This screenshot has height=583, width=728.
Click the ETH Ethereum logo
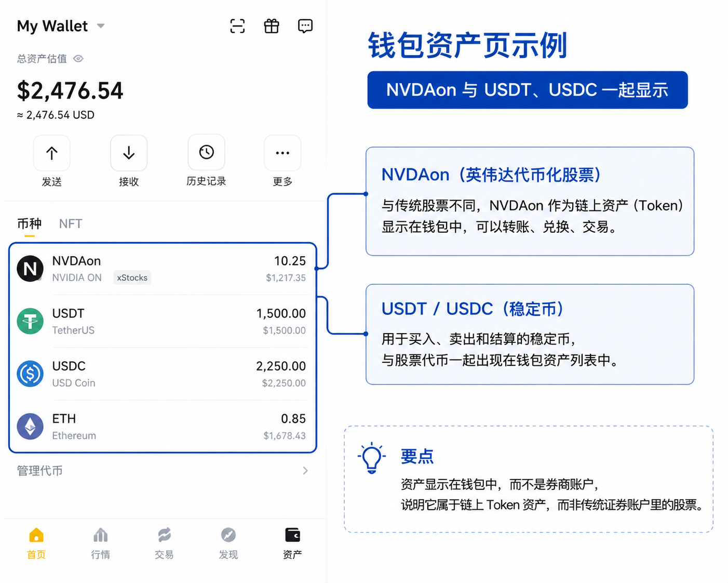[x=30, y=426]
